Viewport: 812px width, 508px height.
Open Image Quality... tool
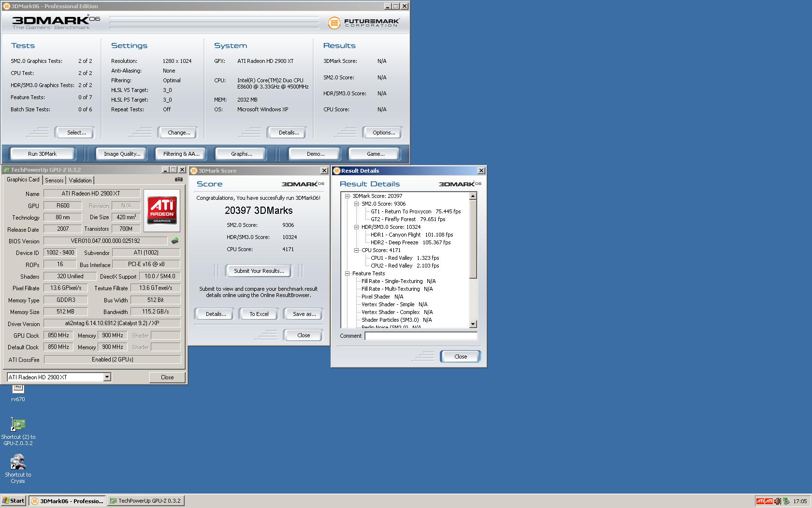tap(122, 154)
